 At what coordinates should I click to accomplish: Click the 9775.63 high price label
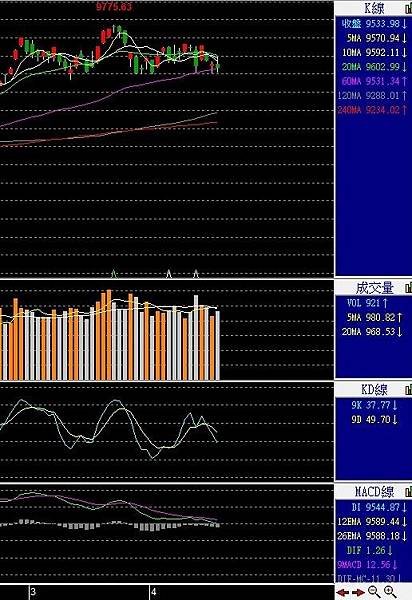(114, 7)
